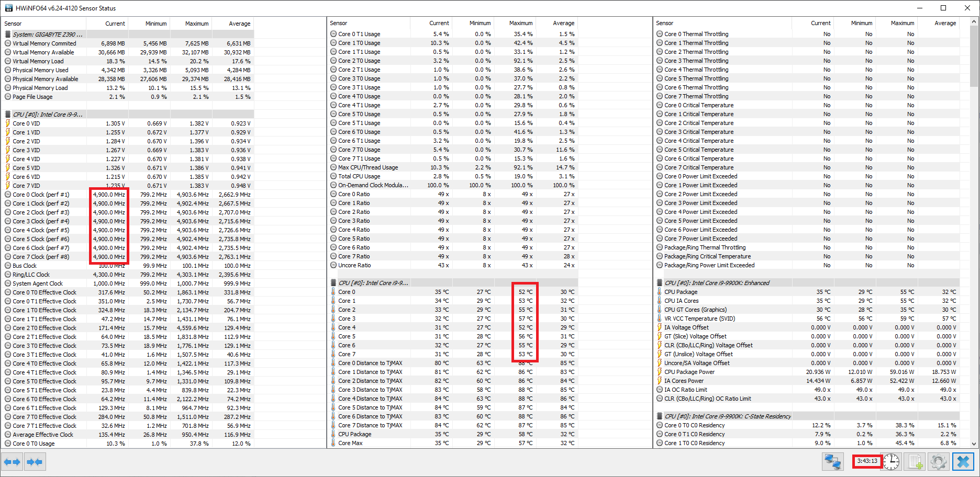The height and width of the screenshot is (477, 980).
Task: Click the thermometer icon beside CPU IA Cores
Action: tap(660, 301)
